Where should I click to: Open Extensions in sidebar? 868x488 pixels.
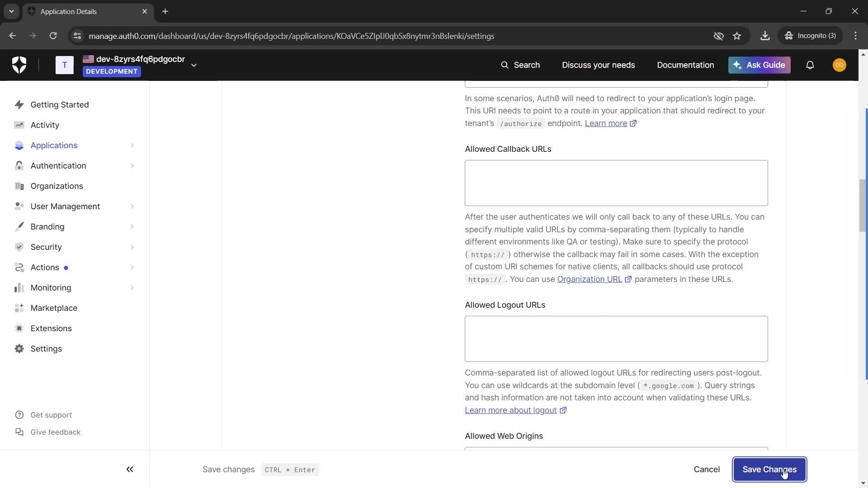point(51,328)
